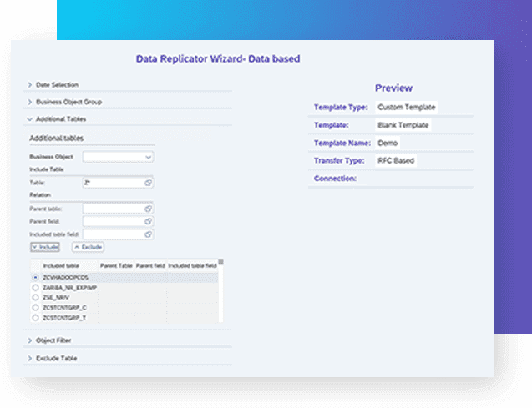Viewport: 532px width, 408px height.
Task: Click the Exclude button
Action: [89, 247]
